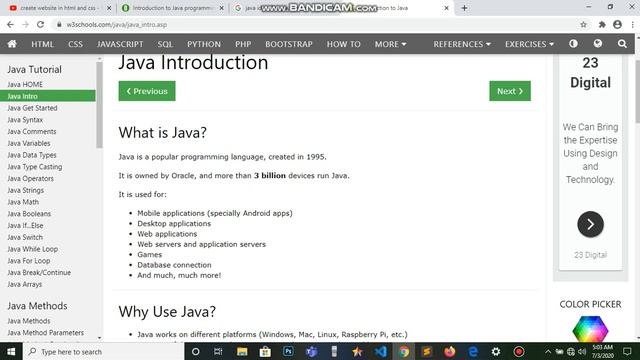Open Microsoft Store from the taskbar
640x360 pixels.
265,351
